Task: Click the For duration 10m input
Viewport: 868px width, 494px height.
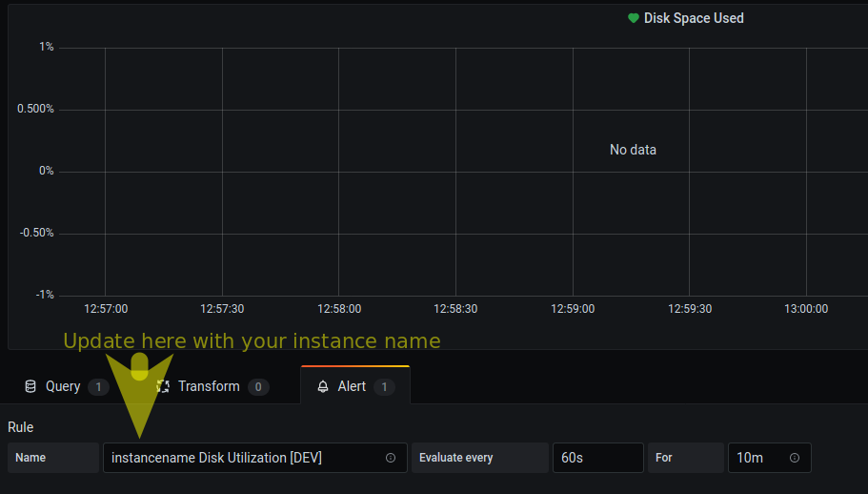Action: click(x=759, y=458)
